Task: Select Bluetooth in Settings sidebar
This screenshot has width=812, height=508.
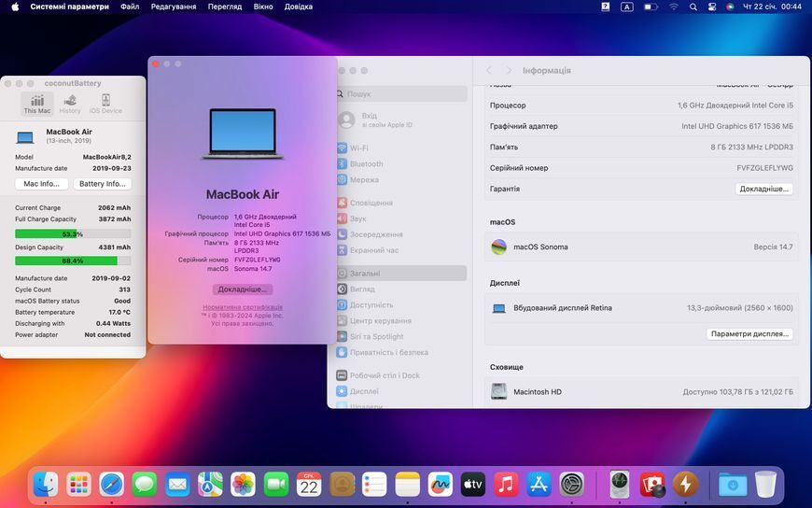Action: pyautogui.click(x=402, y=163)
